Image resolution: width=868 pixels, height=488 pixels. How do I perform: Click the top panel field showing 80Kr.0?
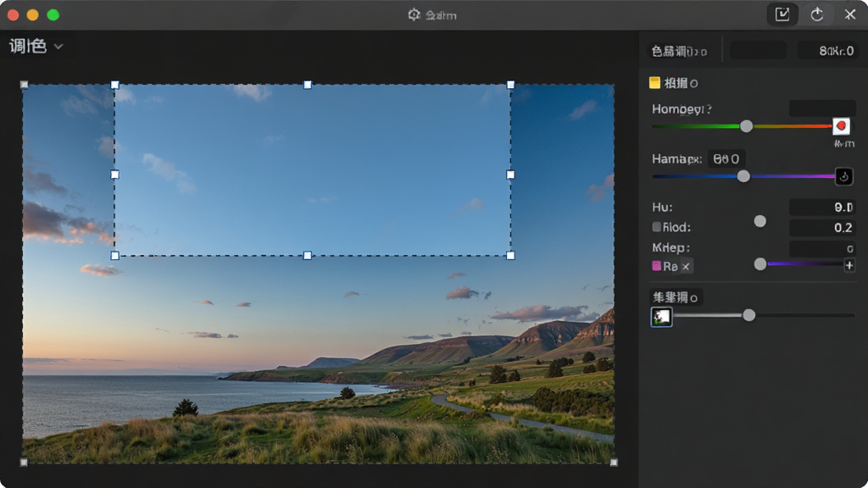pyautogui.click(x=827, y=51)
